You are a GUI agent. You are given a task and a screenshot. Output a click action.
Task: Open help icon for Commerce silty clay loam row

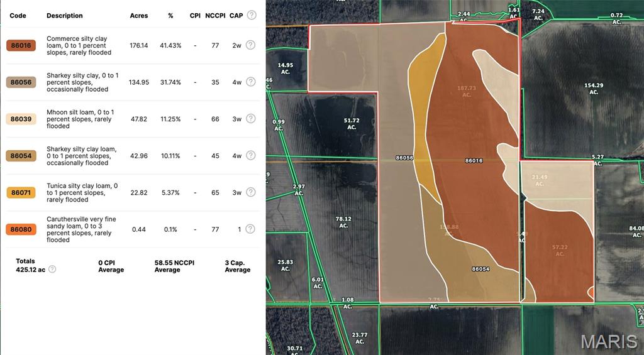tap(250, 45)
